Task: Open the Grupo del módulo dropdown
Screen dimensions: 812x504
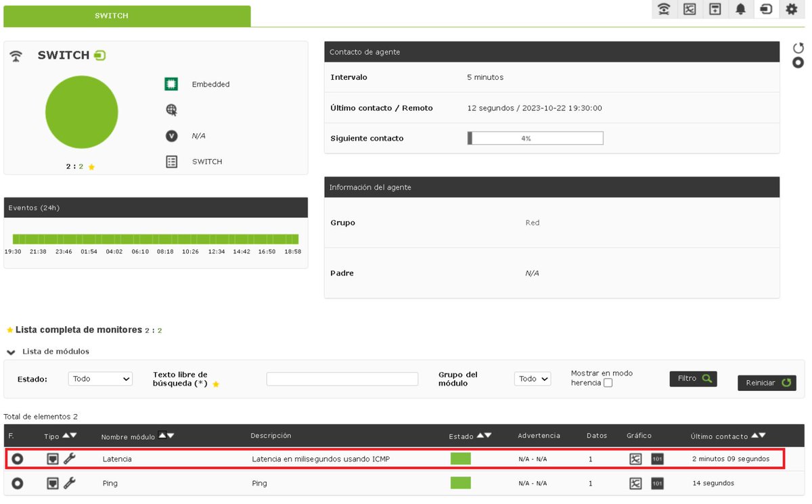Action: tap(533, 379)
